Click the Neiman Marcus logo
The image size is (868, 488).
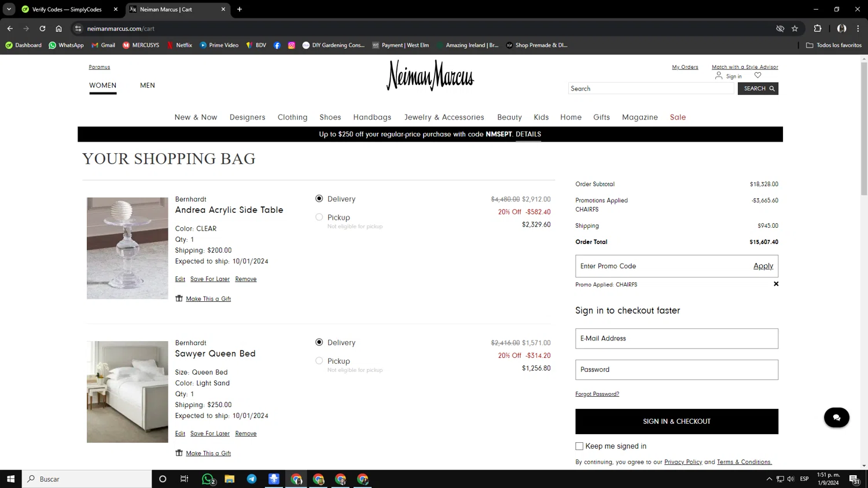pyautogui.click(x=430, y=76)
